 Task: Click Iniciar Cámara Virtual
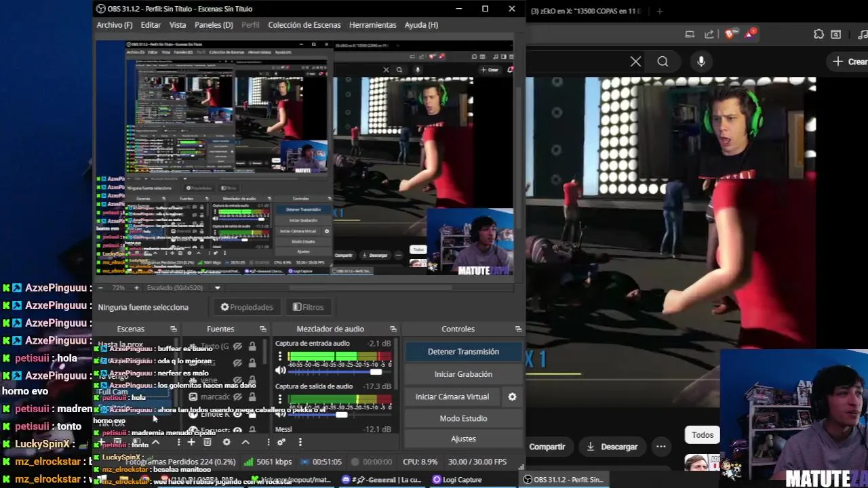452,396
